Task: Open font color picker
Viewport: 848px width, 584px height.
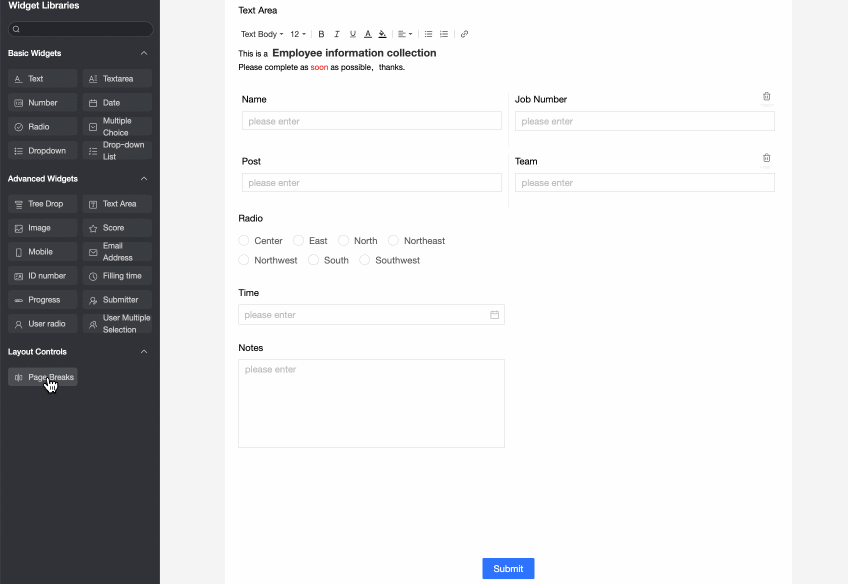Action: (368, 34)
